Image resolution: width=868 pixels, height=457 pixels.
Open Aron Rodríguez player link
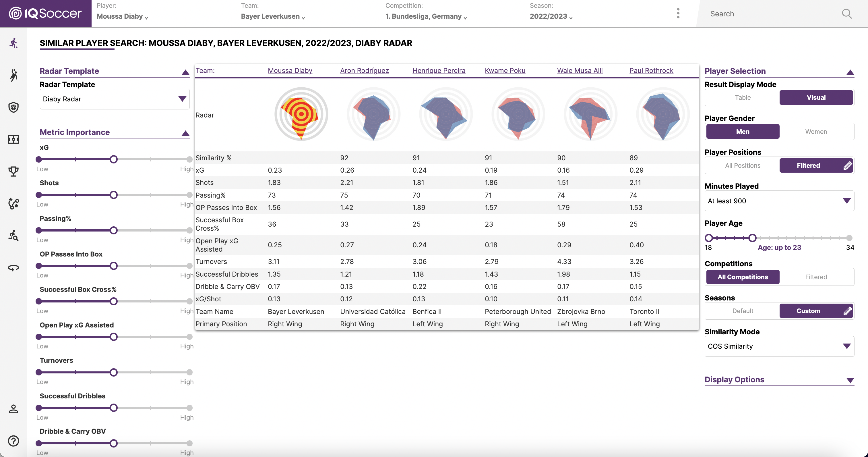tap(364, 70)
